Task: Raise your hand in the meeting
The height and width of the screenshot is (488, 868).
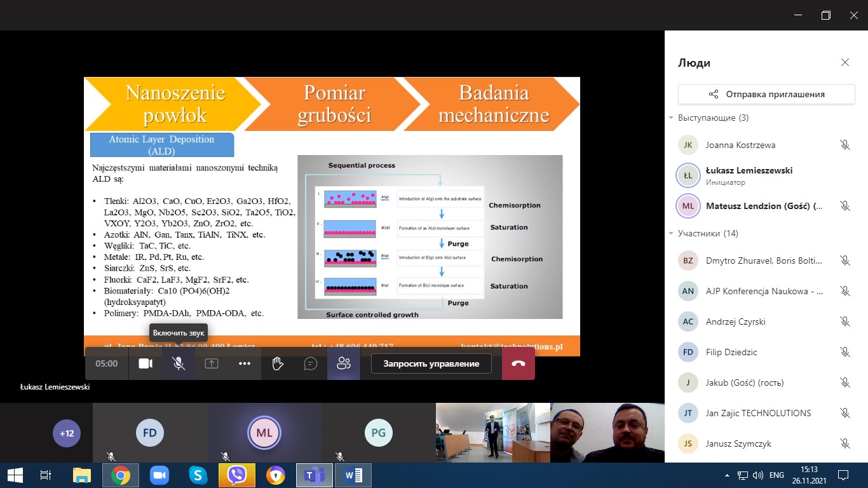Action: (278, 363)
